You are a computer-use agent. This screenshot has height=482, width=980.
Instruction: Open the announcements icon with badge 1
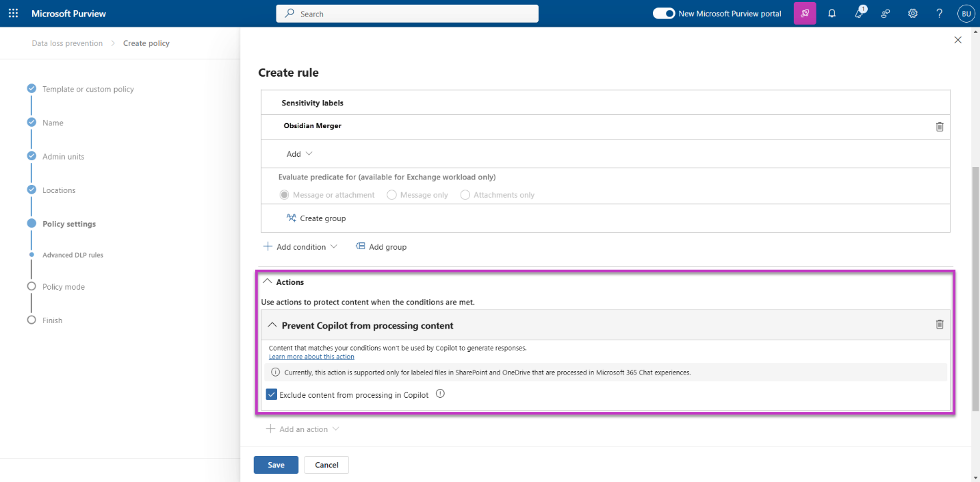(x=860, y=13)
